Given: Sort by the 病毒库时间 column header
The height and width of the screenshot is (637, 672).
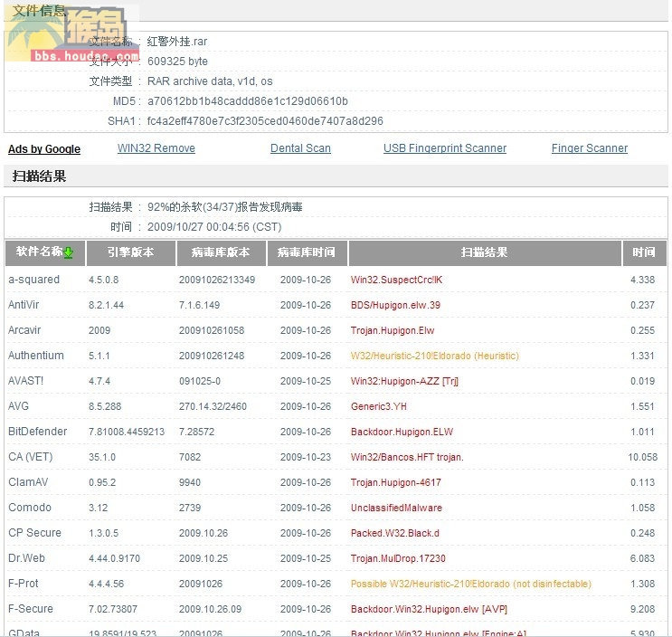Looking at the screenshot, I should (307, 253).
